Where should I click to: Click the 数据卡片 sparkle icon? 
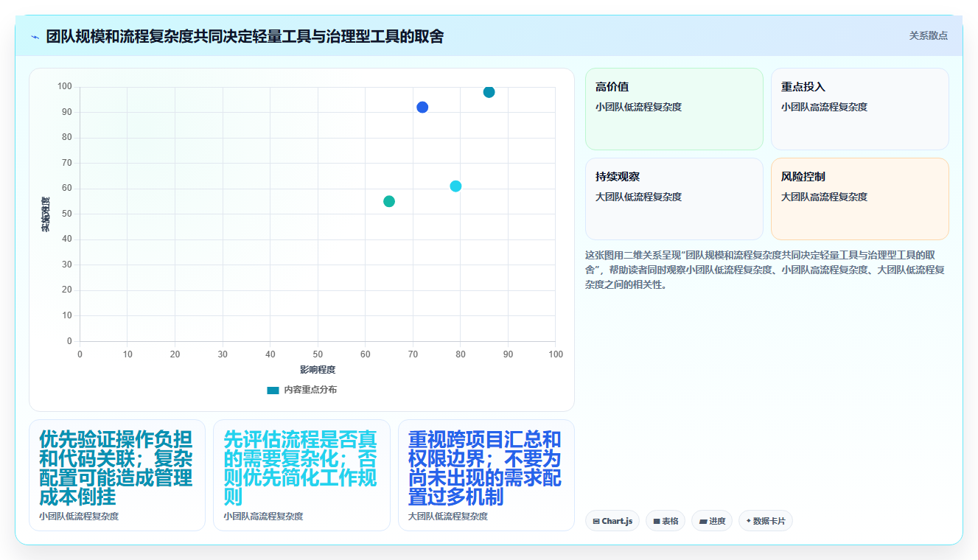tap(749, 521)
